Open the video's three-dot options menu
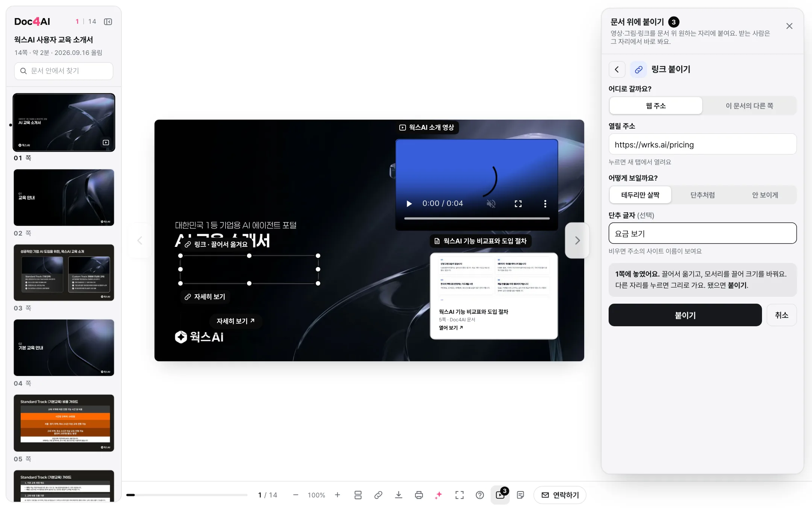This screenshot has height=508, width=812. [545, 204]
